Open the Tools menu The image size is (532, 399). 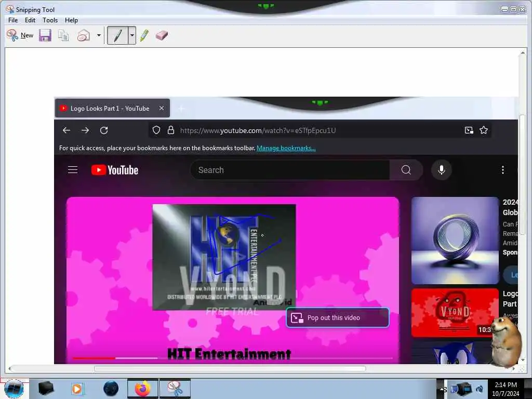(x=50, y=20)
